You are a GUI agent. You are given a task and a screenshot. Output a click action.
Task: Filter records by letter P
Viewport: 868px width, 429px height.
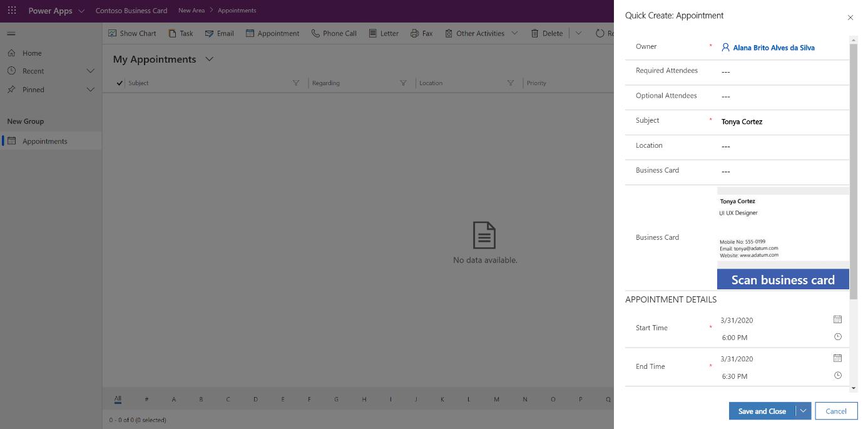(581, 399)
